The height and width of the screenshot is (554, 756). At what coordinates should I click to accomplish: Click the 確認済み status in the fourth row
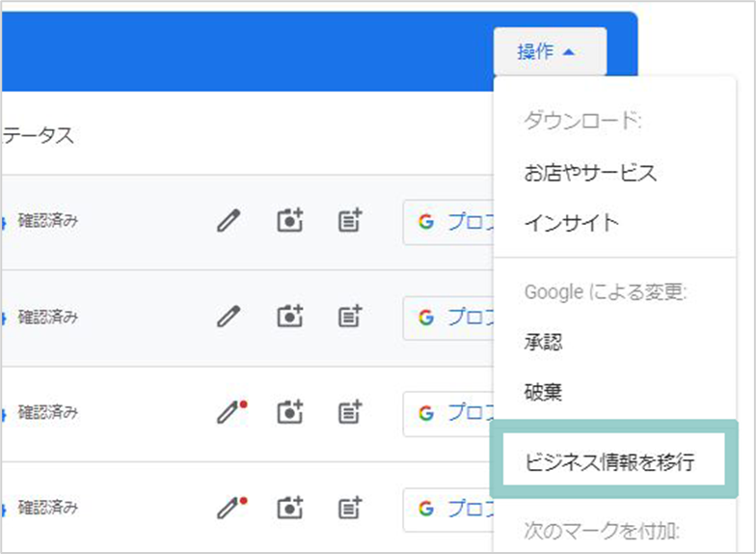pyautogui.click(x=48, y=508)
